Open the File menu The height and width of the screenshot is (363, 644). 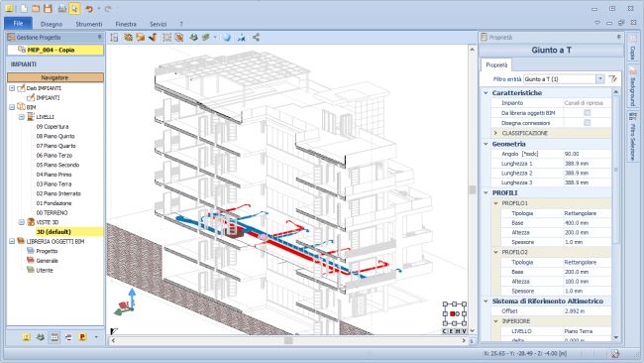[18, 24]
